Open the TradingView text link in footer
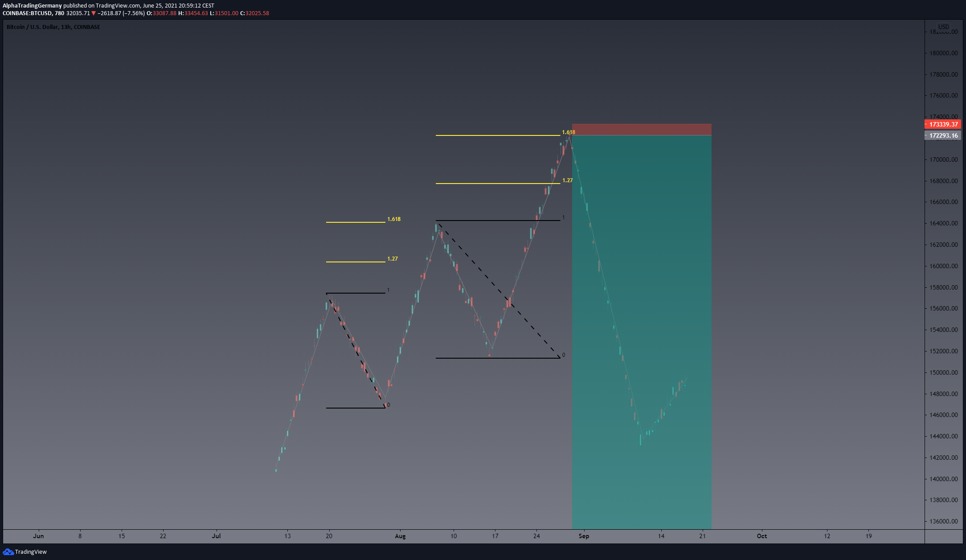The height and width of the screenshot is (560, 966). point(31,552)
